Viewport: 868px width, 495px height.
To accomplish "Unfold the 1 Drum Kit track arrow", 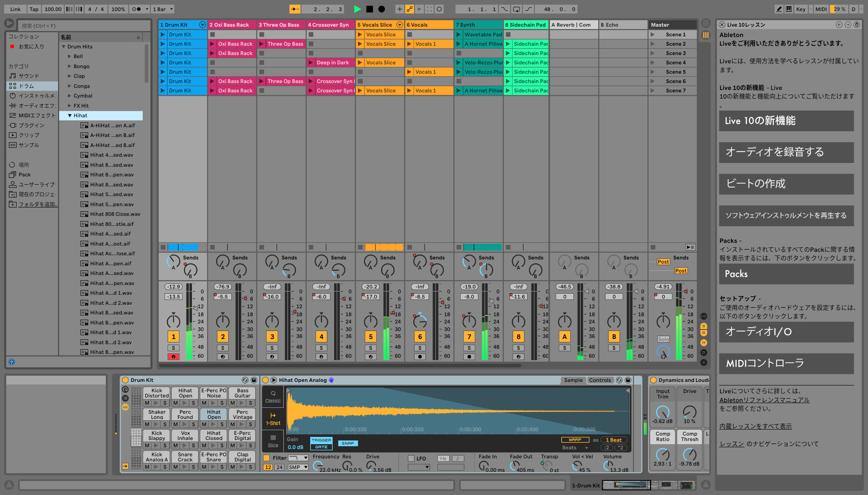I will click(202, 25).
